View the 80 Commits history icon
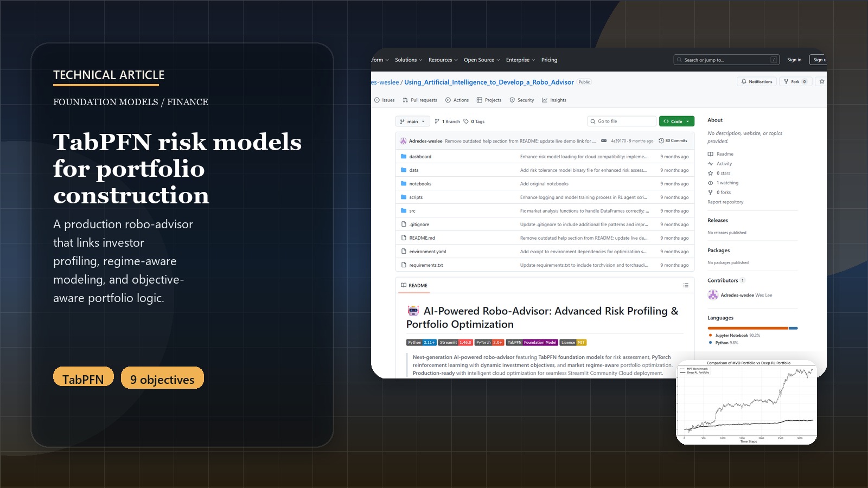868x488 pixels. tap(660, 140)
